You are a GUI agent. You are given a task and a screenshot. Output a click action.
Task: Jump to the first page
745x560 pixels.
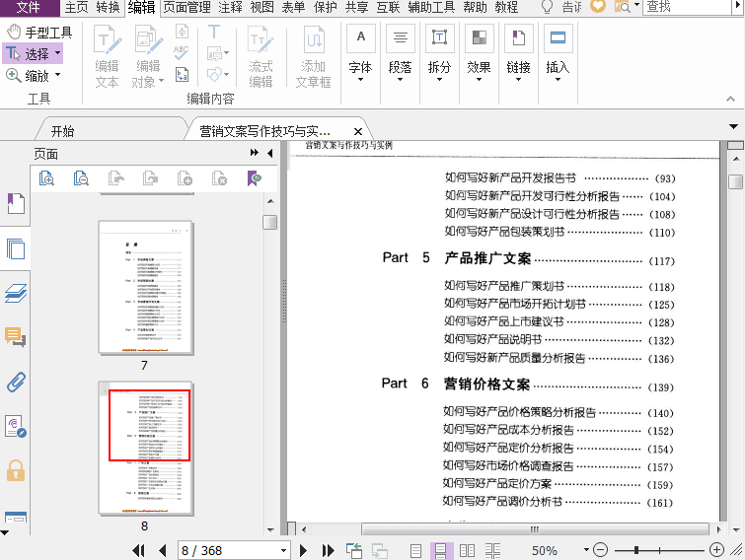pyautogui.click(x=139, y=550)
